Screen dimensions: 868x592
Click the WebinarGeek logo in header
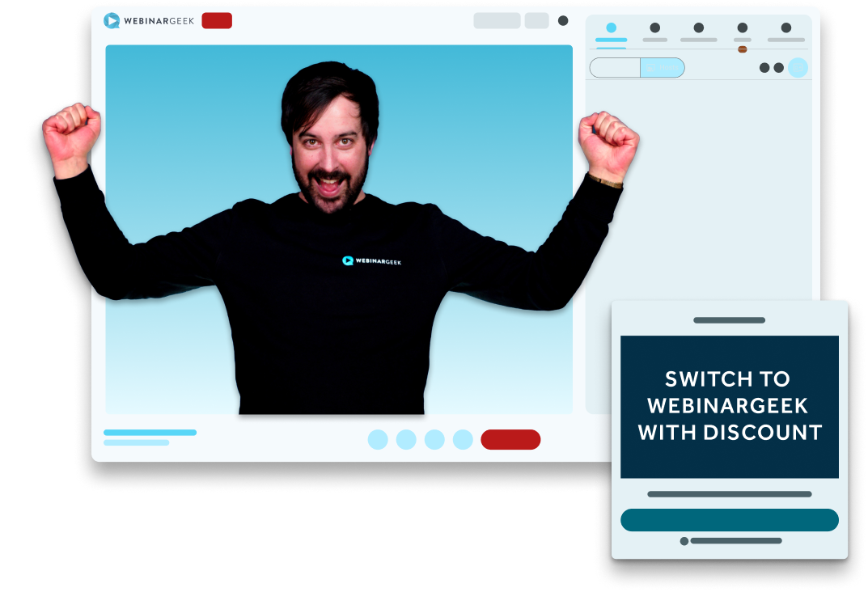149,21
